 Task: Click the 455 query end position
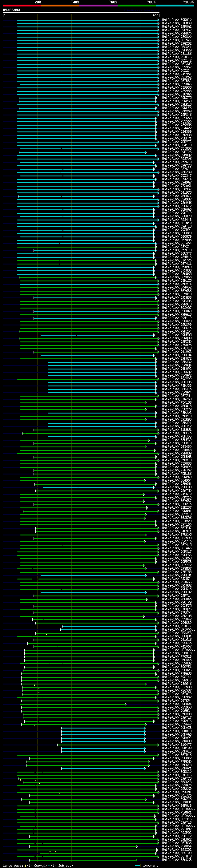pos(155,15)
